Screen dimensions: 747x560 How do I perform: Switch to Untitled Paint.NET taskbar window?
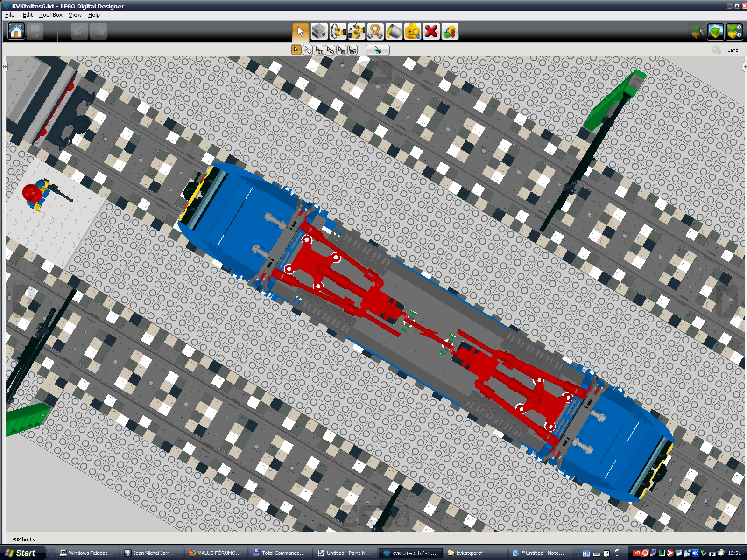345,553
